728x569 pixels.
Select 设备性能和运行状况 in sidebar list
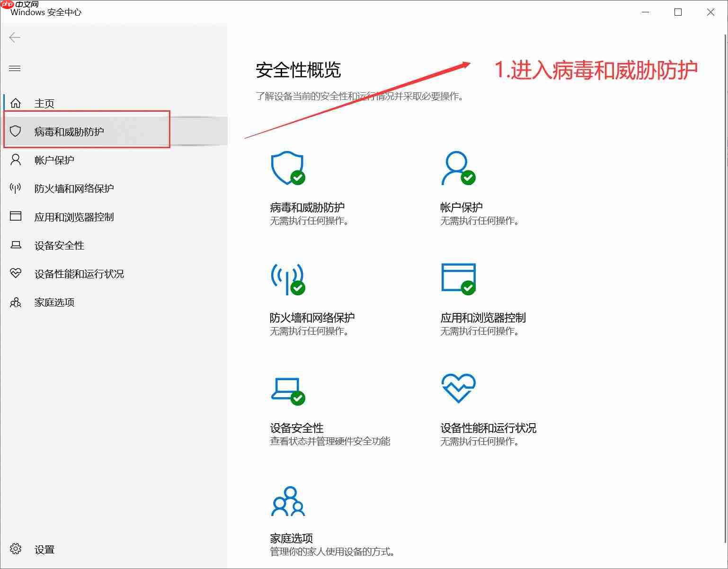coord(79,273)
